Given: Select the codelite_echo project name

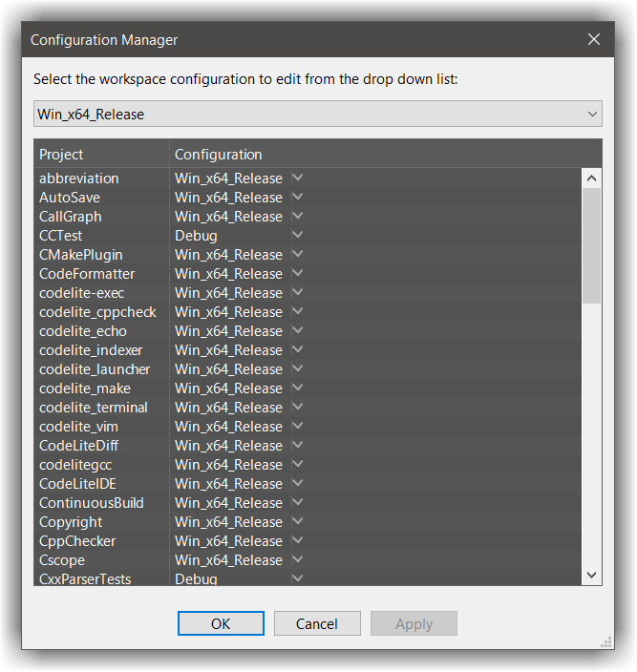Looking at the screenshot, I should pyautogui.click(x=83, y=331).
